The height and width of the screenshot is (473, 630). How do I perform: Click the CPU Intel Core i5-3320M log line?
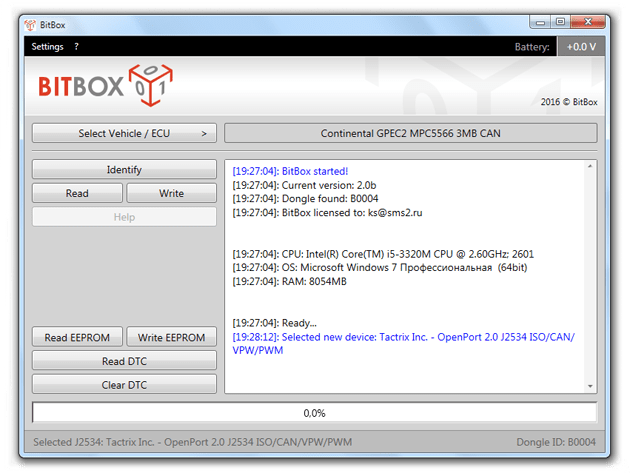[x=383, y=254]
